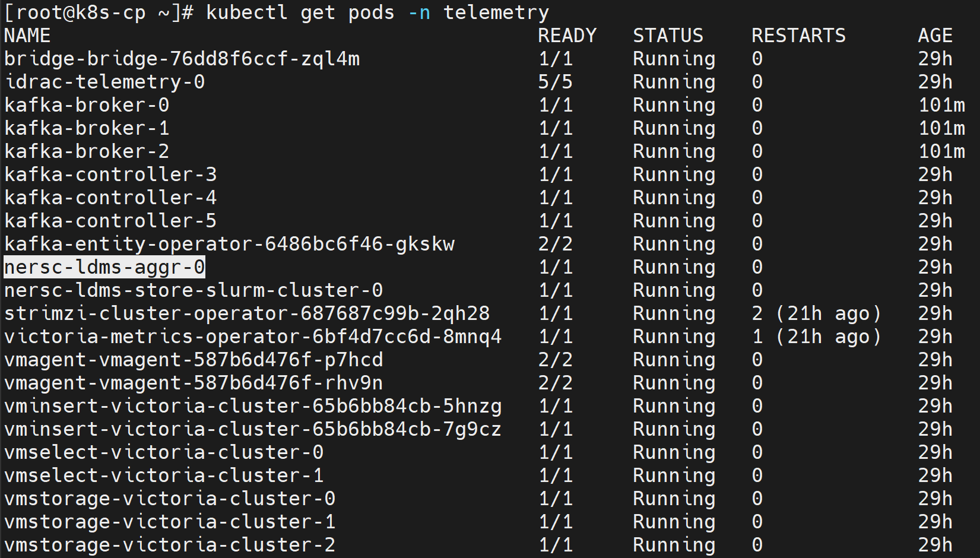
Task: Click the kafka-entity-operator-6486bc6f46-gkskw pod name
Action: (230, 244)
